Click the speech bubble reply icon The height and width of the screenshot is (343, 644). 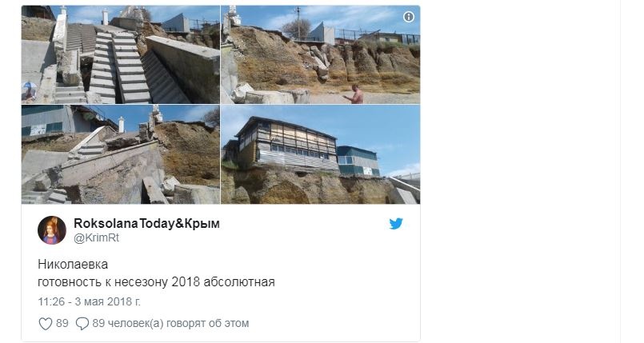pyautogui.click(x=82, y=324)
